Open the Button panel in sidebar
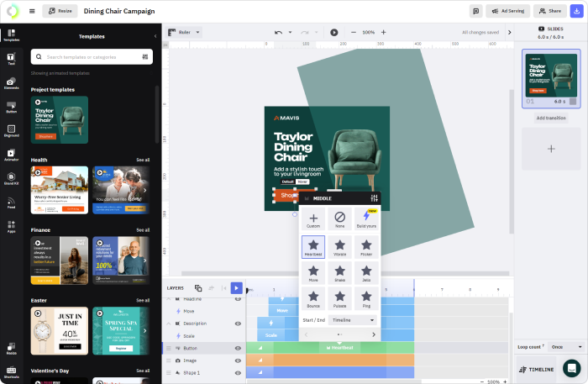Viewport: 588px width, 384px height. 11,108
